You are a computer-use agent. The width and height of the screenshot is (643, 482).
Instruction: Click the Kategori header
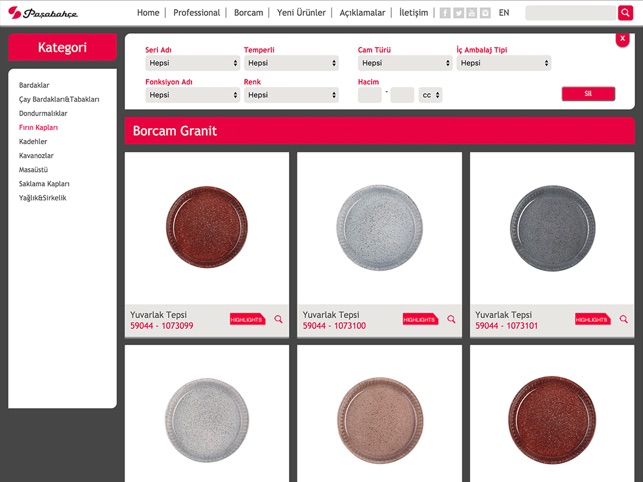coord(62,47)
